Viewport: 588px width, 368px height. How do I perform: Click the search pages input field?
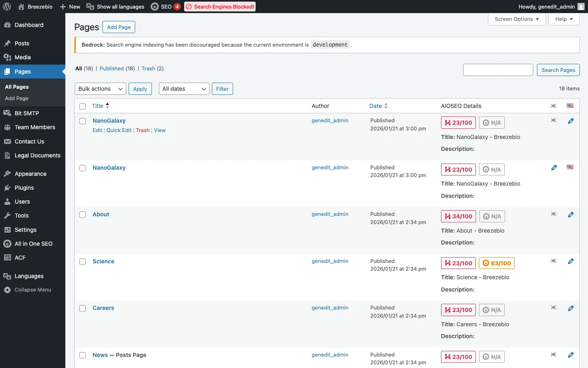(498, 70)
